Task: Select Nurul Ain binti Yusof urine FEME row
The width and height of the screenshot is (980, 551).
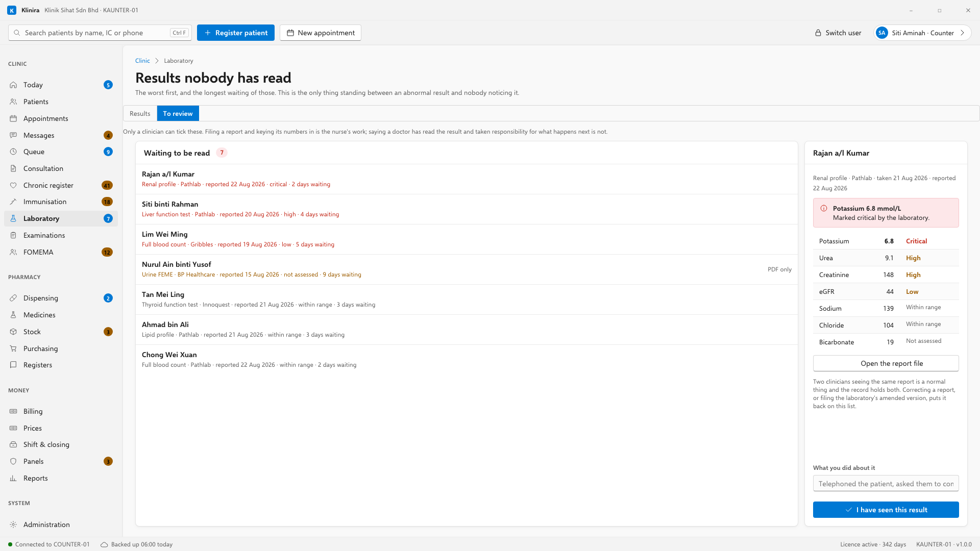Action: (467, 269)
